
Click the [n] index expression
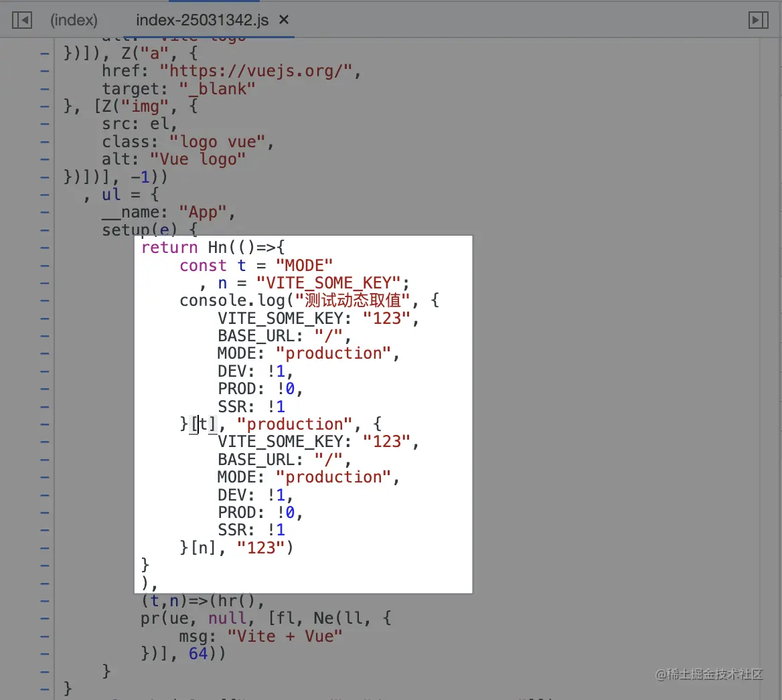tap(204, 547)
